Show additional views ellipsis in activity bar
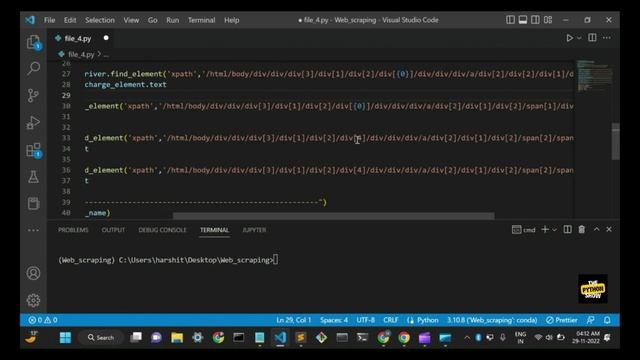Screen dimensions: 640x360 [33, 230]
